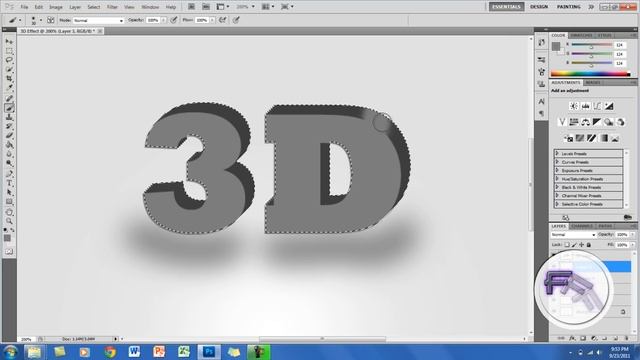The width and height of the screenshot is (640, 360).
Task: Expand Black & White Presets list
Action: click(x=558, y=187)
